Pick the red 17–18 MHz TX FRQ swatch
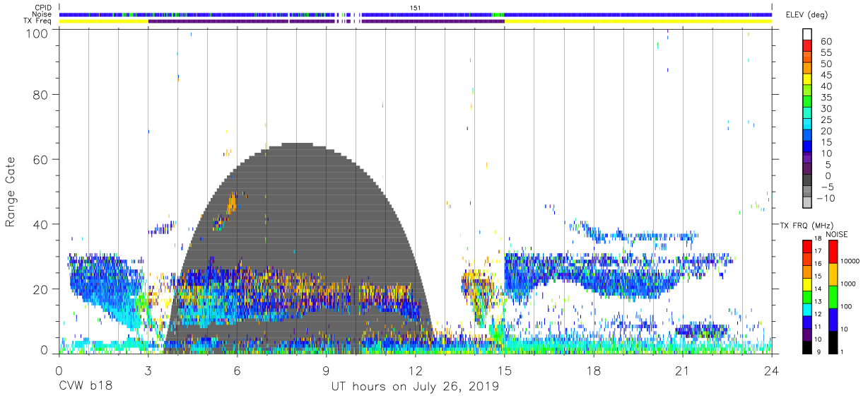This screenshot has height=401, width=868. coord(807,247)
